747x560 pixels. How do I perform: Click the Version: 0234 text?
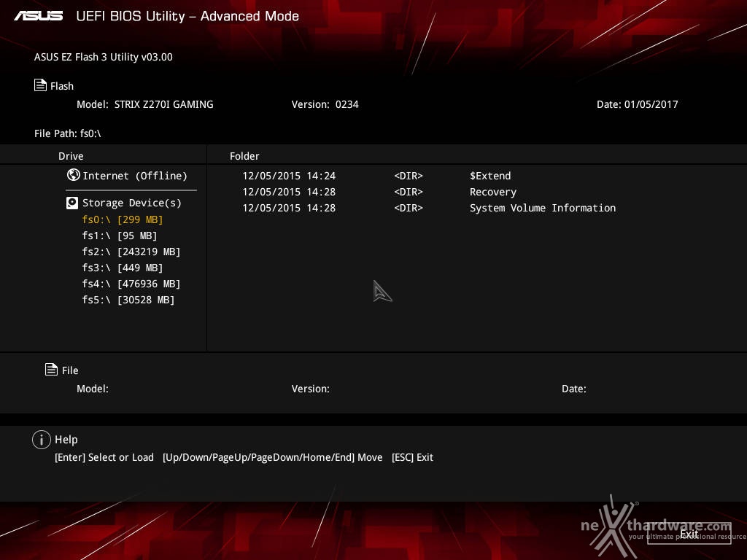[x=325, y=104]
